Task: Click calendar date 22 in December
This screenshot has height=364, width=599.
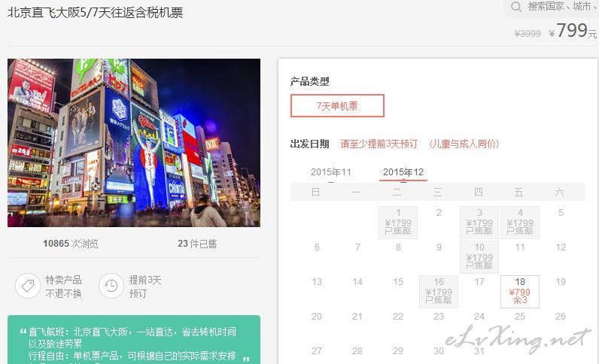Action: (x=398, y=317)
